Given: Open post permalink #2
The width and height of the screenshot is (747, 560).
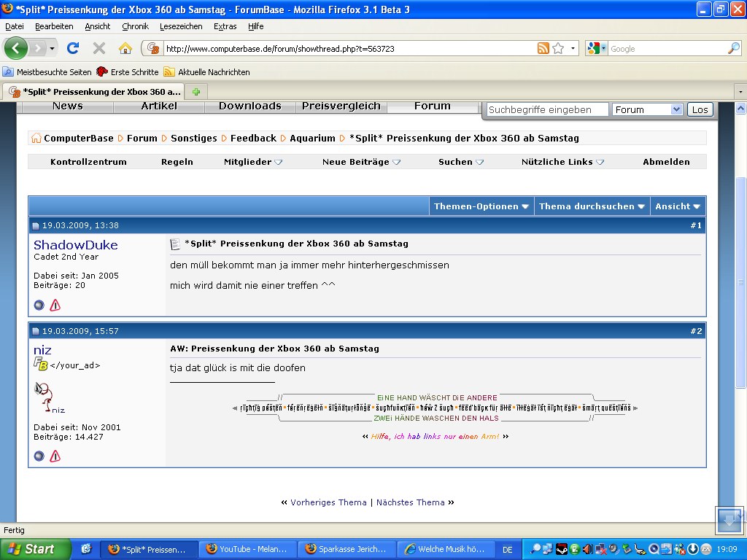Looking at the screenshot, I should point(696,331).
